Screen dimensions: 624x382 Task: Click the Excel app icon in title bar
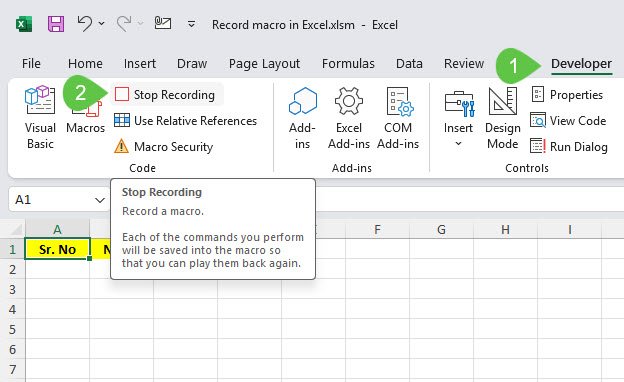[x=24, y=25]
